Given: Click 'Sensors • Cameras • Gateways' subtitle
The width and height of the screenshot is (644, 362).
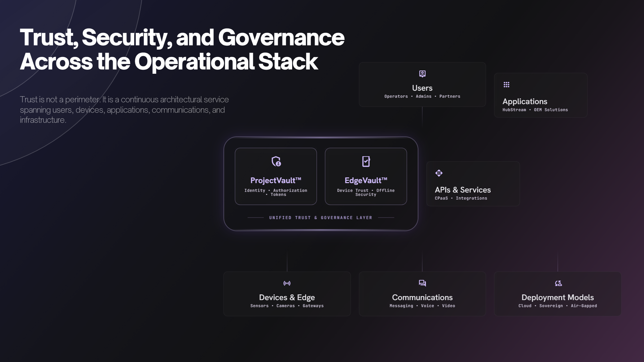Looking at the screenshot, I should 287,306.
